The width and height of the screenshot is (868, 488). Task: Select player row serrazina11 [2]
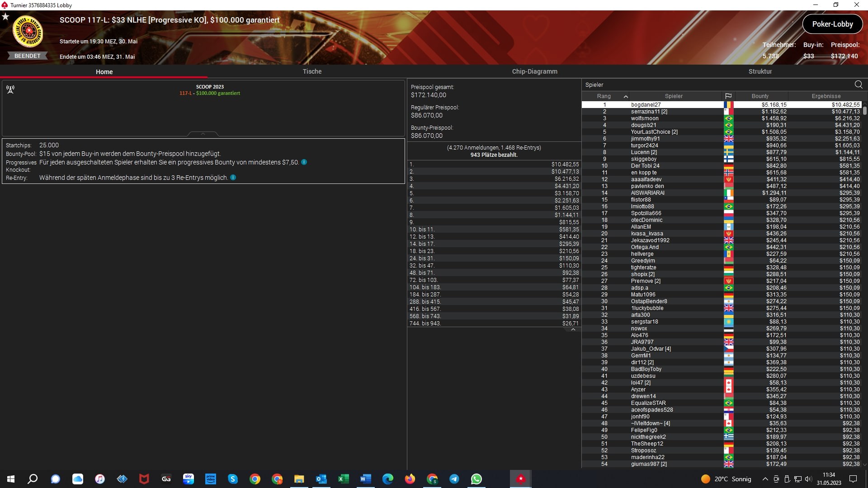coord(722,112)
